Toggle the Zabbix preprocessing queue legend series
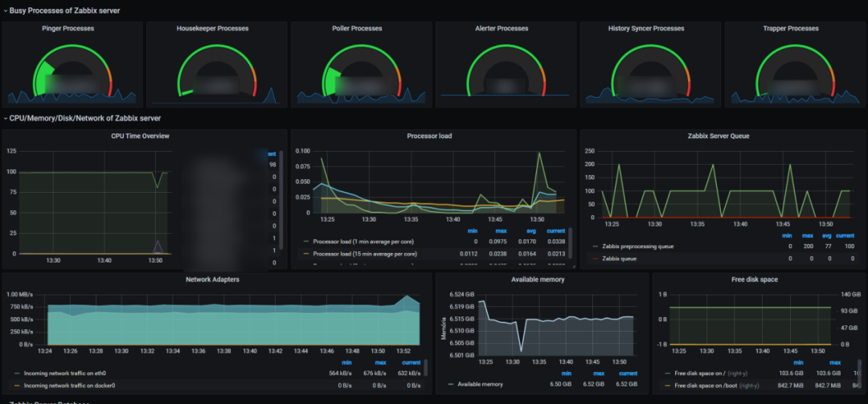The image size is (868, 404). pos(644,247)
